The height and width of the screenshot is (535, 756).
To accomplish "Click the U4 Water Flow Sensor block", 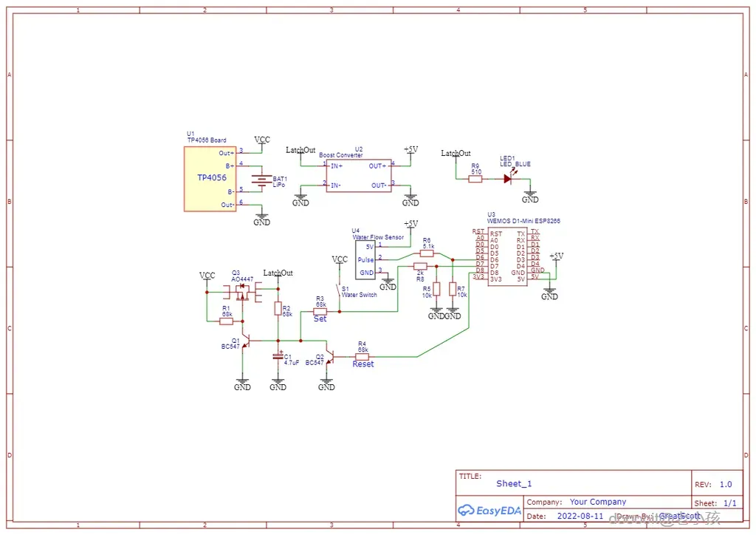I will tap(365, 259).
